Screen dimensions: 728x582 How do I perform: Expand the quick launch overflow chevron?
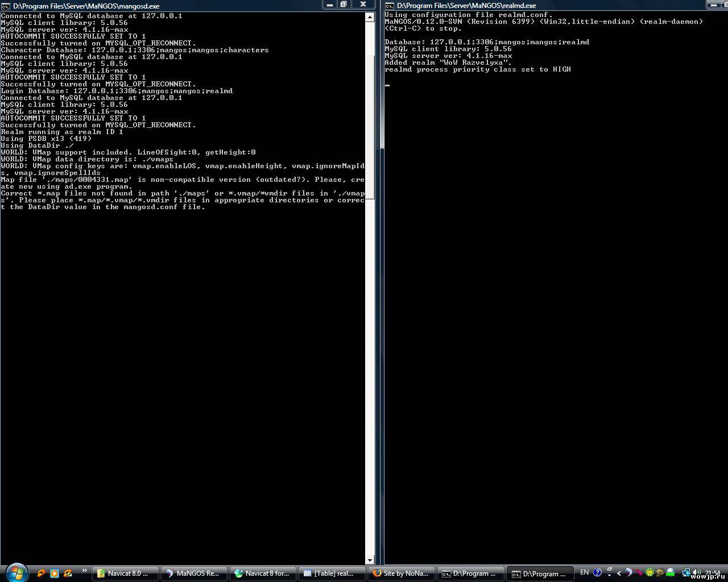click(85, 571)
